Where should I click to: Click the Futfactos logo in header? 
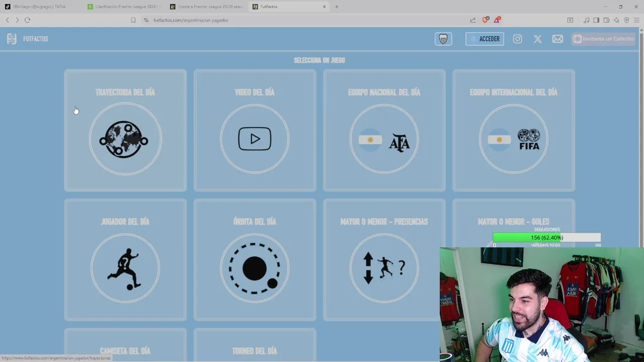[12, 39]
